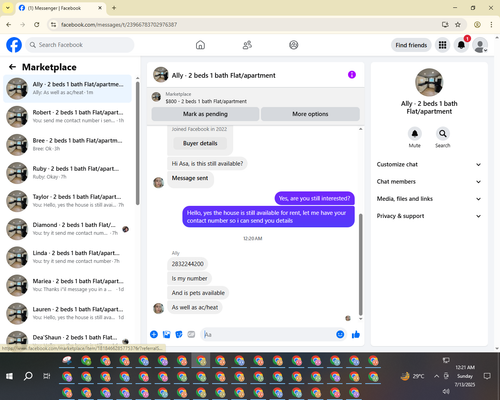Screen dimensions: 500x400
Task: Click message 'And is pets available'
Action: 198,293
